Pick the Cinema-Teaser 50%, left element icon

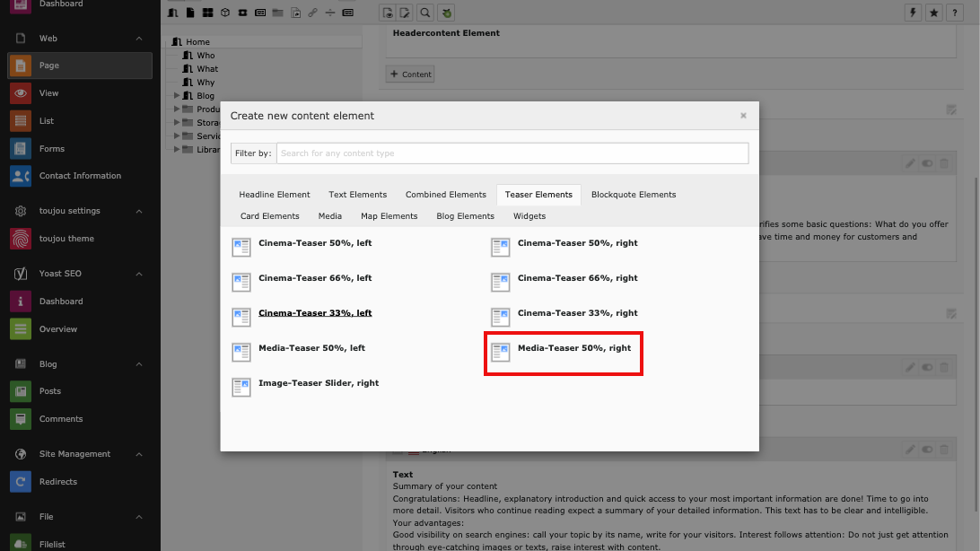pyautogui.click(x=241, y=248)
